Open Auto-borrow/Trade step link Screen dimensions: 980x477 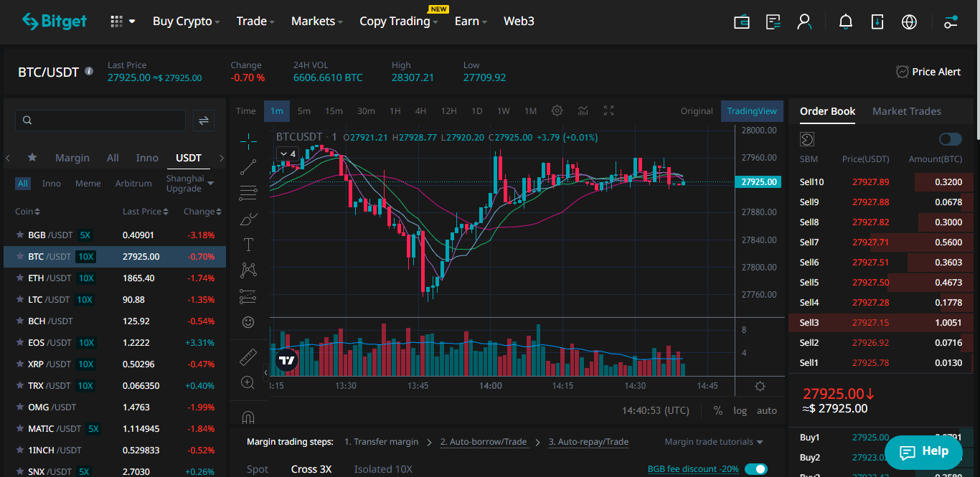484,442
